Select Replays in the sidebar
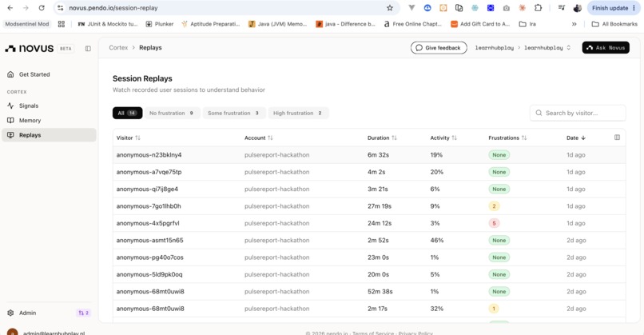Screen dimensions: 644x335 [x=49, y=135]
